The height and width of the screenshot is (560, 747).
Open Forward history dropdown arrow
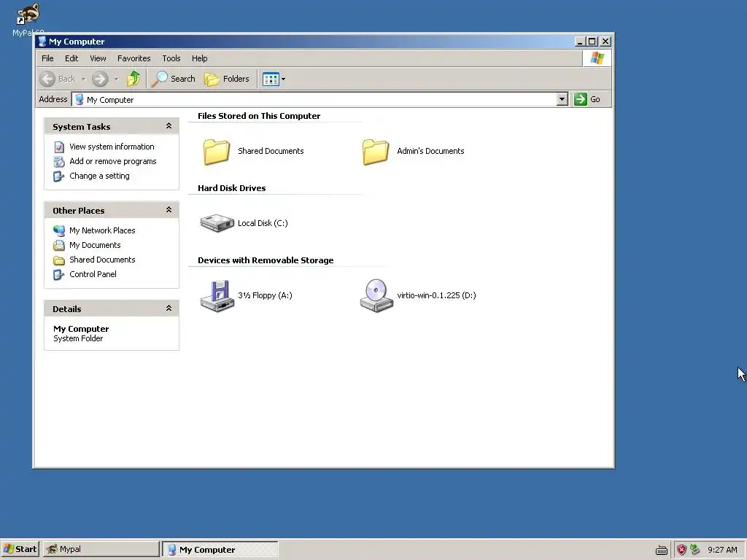click(x=116, y=79)
